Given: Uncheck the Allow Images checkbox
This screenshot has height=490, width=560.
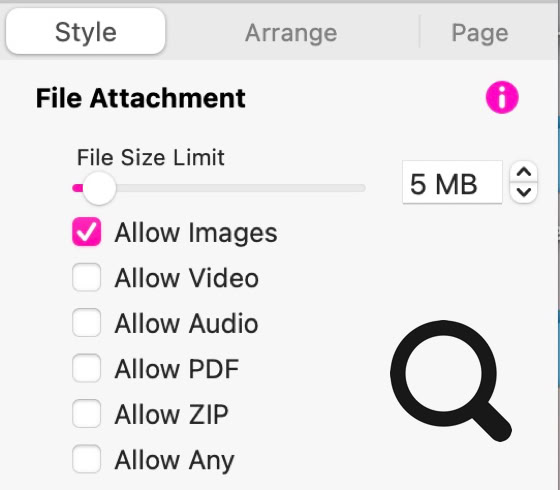Looking at the screenshot, I should point(86,232).
